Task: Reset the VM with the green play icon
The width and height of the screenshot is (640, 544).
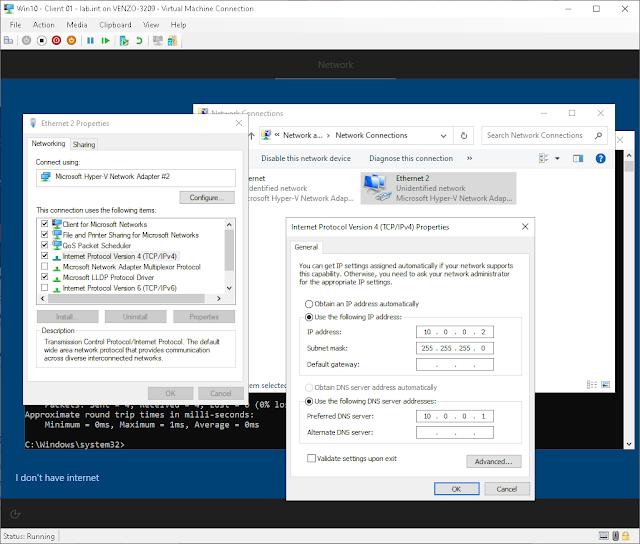Action: [x=105, y=40]
